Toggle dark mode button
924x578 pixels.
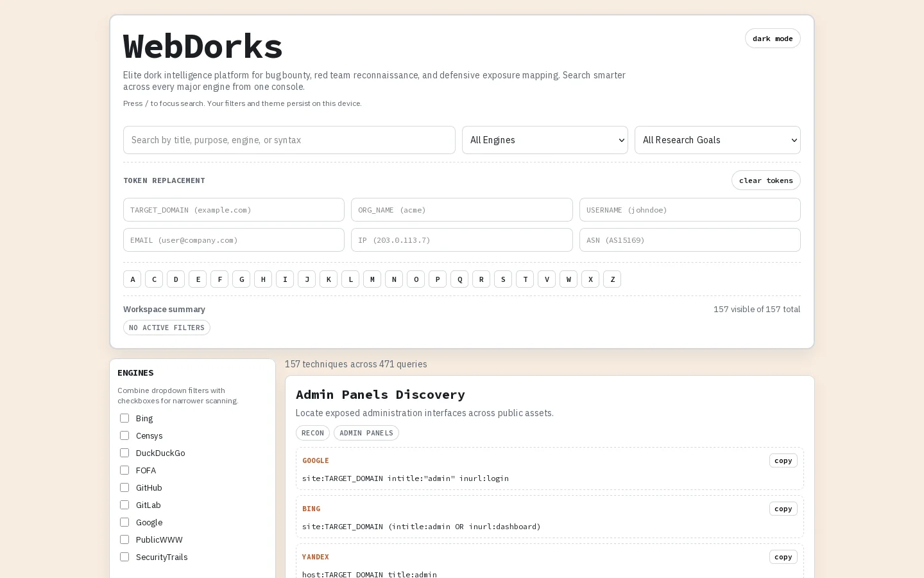click(773, 39)
